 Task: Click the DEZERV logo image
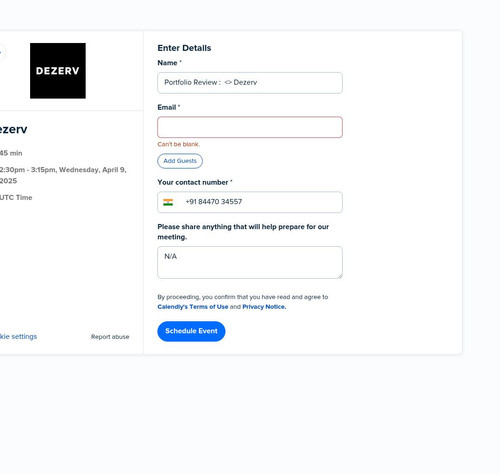click(58, 71)
